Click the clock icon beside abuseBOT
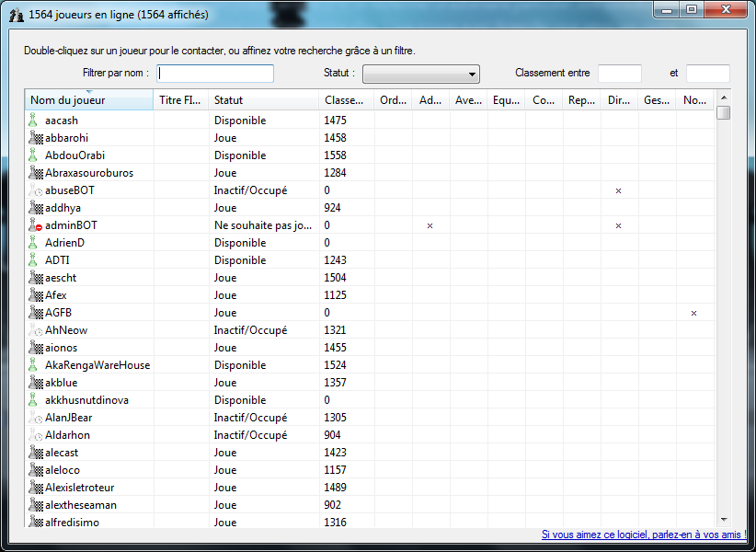This screenshot has height=552, width=756. click(x=36, y=190)
